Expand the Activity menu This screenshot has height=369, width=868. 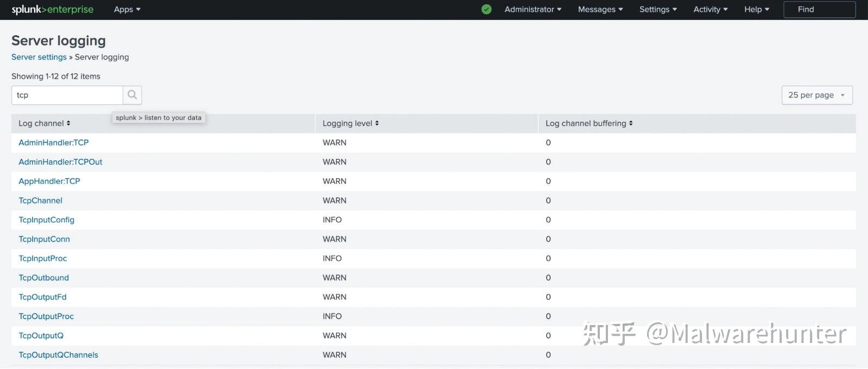(x=710, y=9)
